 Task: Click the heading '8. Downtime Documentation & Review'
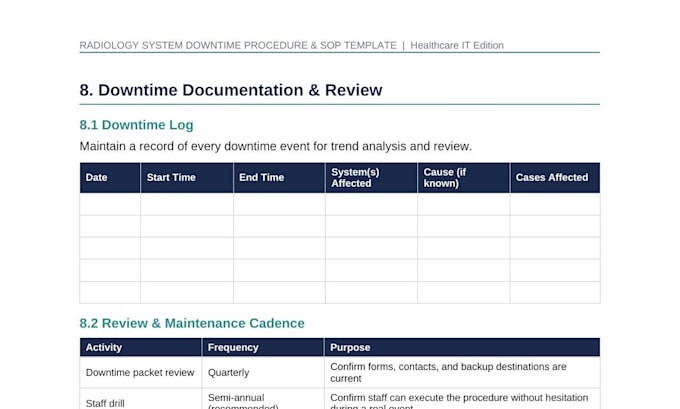(x=231, y=90)
